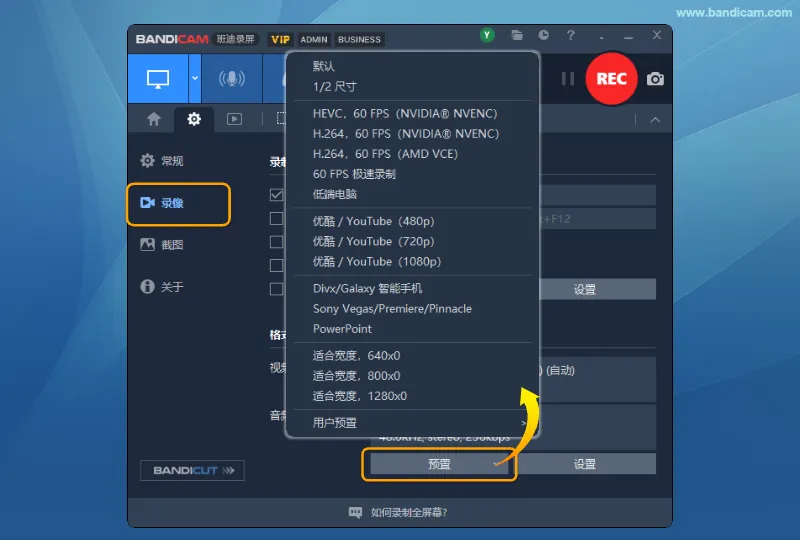Open 常规 general settings section

coord(162,161)
